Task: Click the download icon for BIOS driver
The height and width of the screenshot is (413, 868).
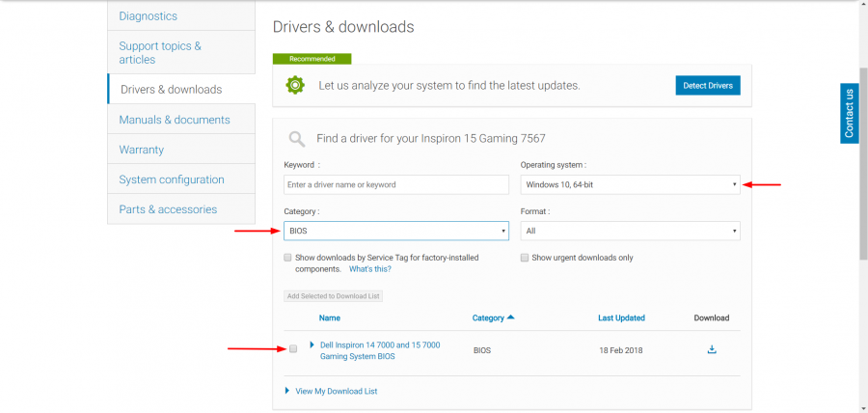Action: [712, 349]
